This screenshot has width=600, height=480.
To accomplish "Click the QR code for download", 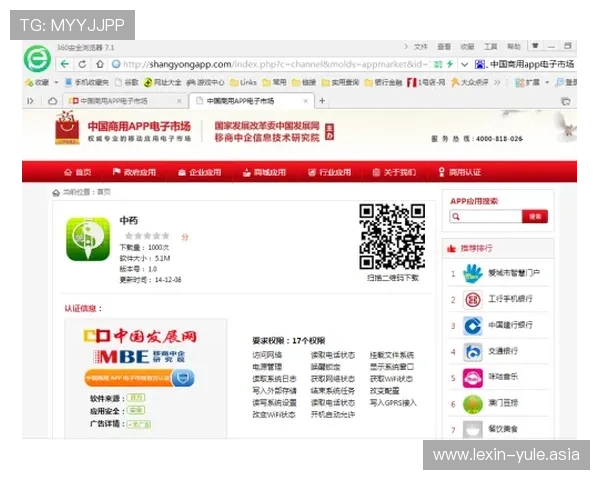I will (x=392, y=236).
